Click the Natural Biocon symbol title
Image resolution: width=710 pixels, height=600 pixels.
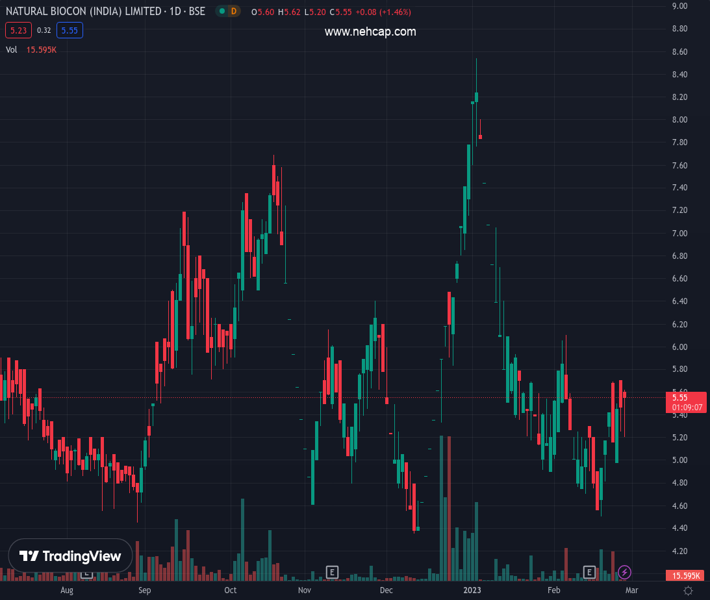[x=105, y=11]
